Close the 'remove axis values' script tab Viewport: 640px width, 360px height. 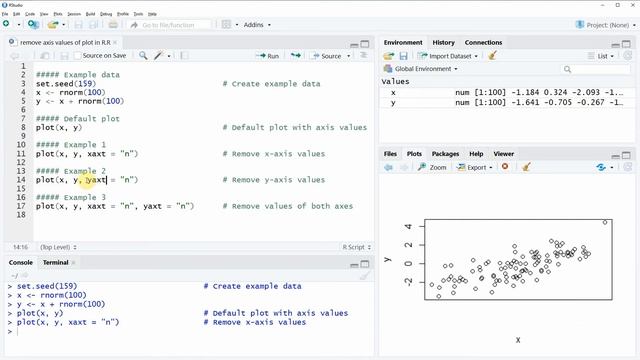115,42
